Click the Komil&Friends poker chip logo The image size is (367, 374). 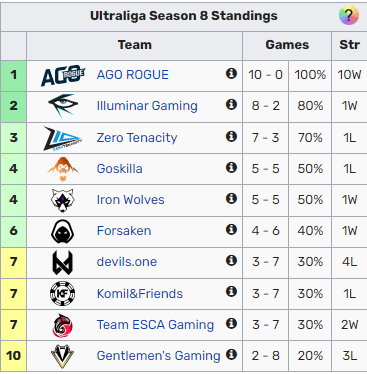pos(62,293)
